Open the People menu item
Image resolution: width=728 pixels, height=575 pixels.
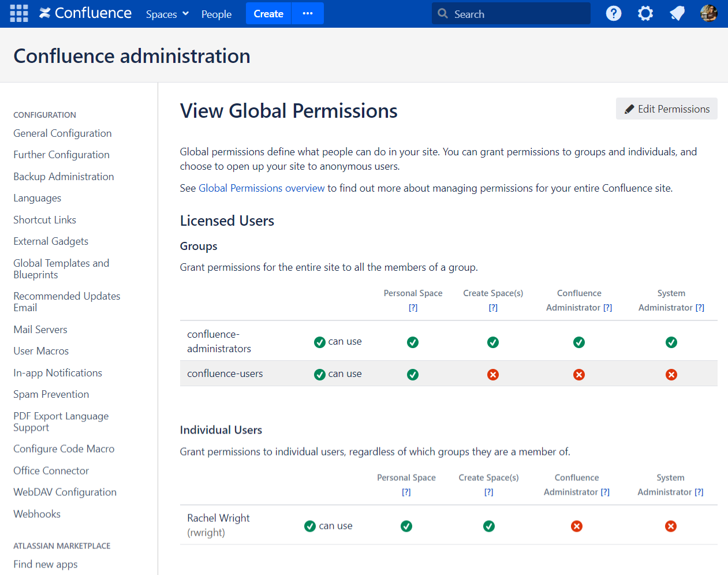[x=216, y=14]
